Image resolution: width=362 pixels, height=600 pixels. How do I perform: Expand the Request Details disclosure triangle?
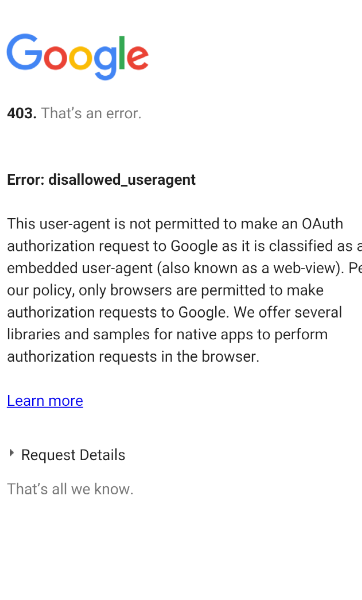pyautogui.click(x=11, y=453)
